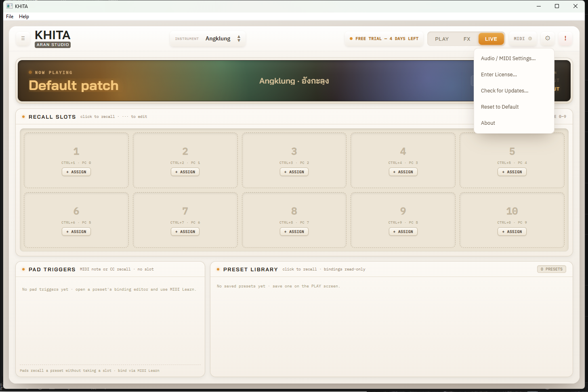
Task: Click the PAD TRIGGERS heading
Action: [x=52, y=269]
